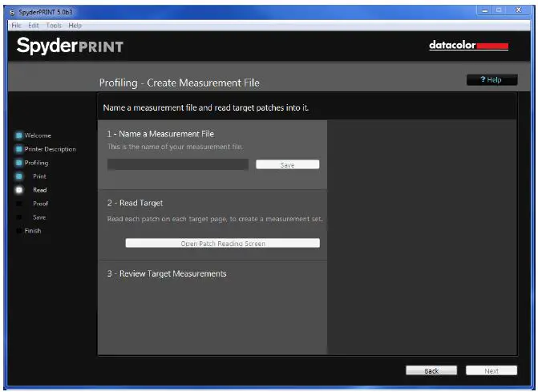Click the Next button
Viewport: 538px width, 392px height.
pos(491,370)
